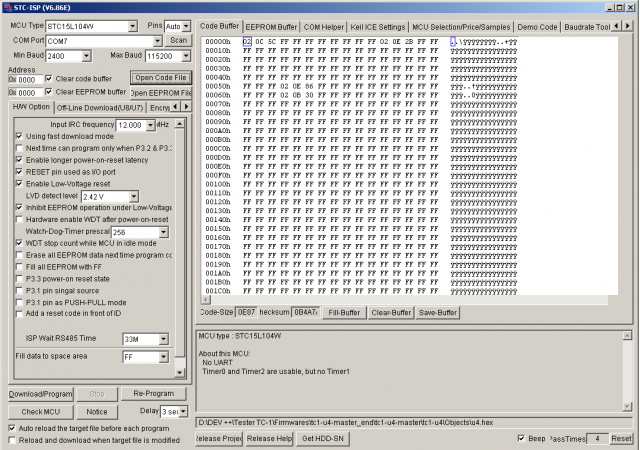Click the Release Project button
Screen dimensions: 640x450
[x=219, y=439]
